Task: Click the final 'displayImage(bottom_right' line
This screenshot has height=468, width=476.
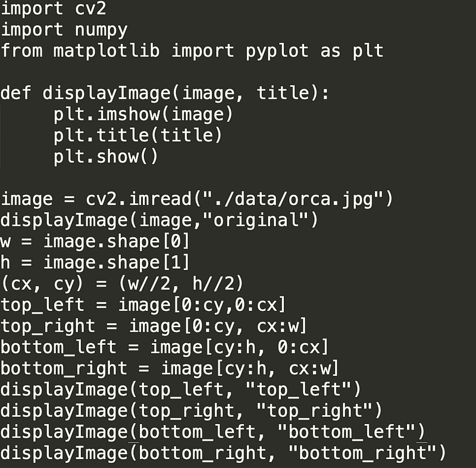Action: point(223,453)
